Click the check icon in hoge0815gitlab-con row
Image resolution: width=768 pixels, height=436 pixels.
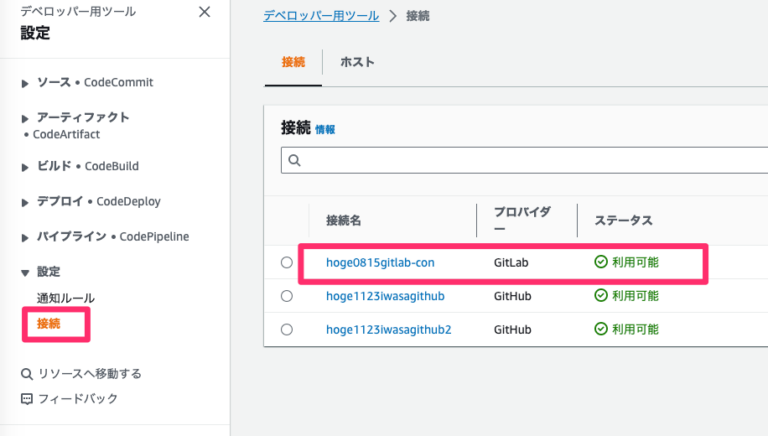pos(601,262)
